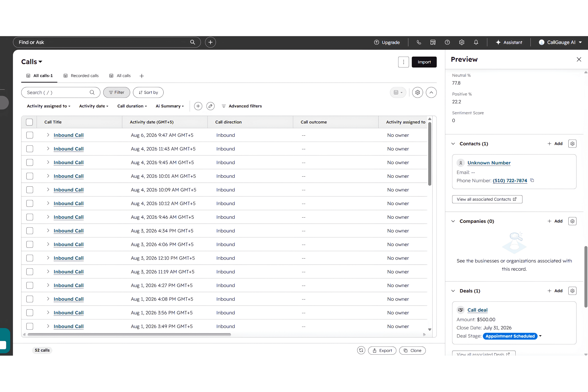Open CallGauge AI account menu
Image resolution: width=588 pixels, height=392 pixels.
pyautogui.click(x=560, y=42)
